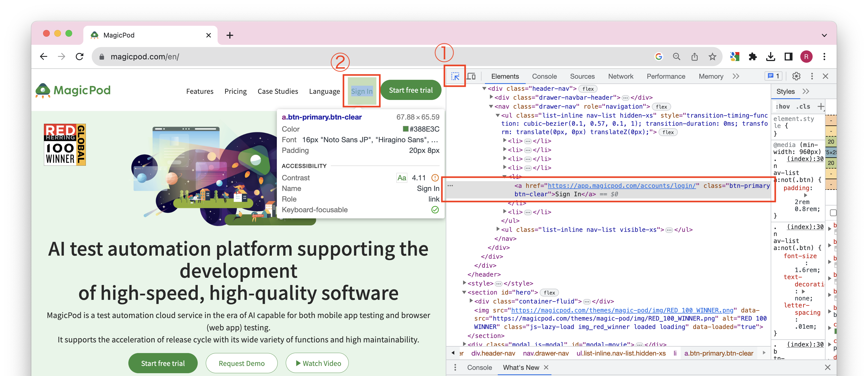Viewport: 868px width, 376px height.
Task: Show more DevTools tabs chevron
Action: (x=735, y=76)
